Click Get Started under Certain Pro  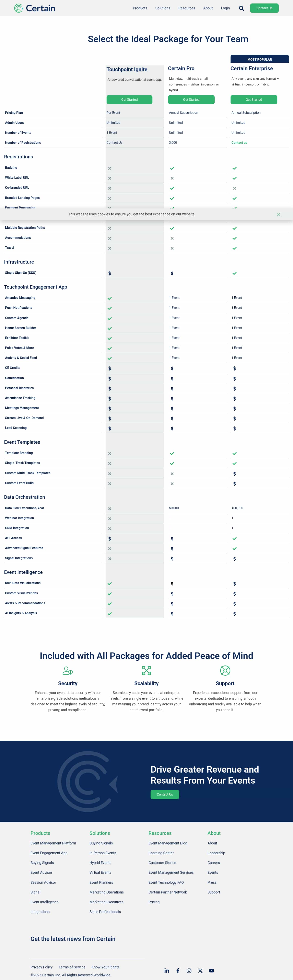[191, 100]
